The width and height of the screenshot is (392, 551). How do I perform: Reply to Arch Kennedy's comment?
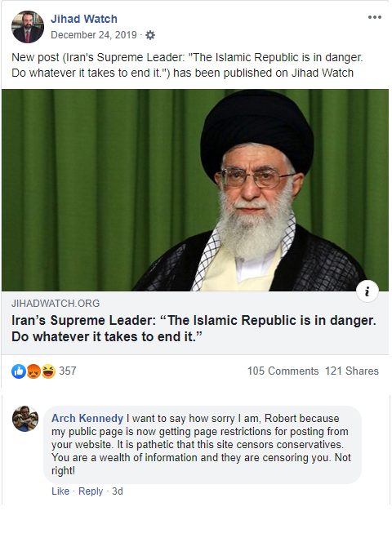tap(91, 491)
